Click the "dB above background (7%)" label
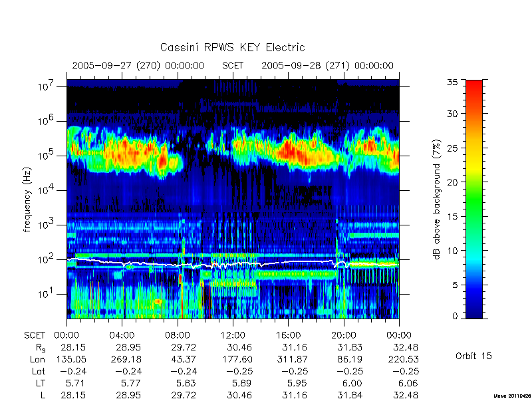 click(x=437, y=199)
